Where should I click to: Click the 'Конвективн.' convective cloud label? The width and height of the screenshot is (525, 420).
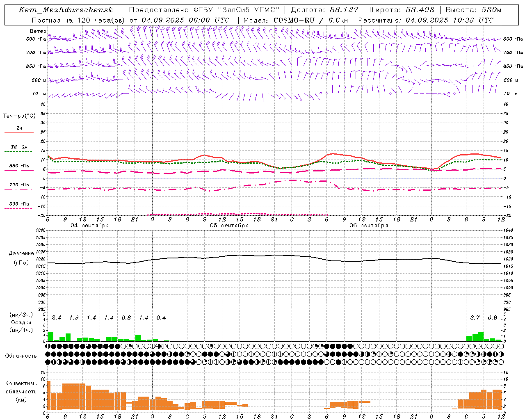pyautogui.click(x=21, y=383)
